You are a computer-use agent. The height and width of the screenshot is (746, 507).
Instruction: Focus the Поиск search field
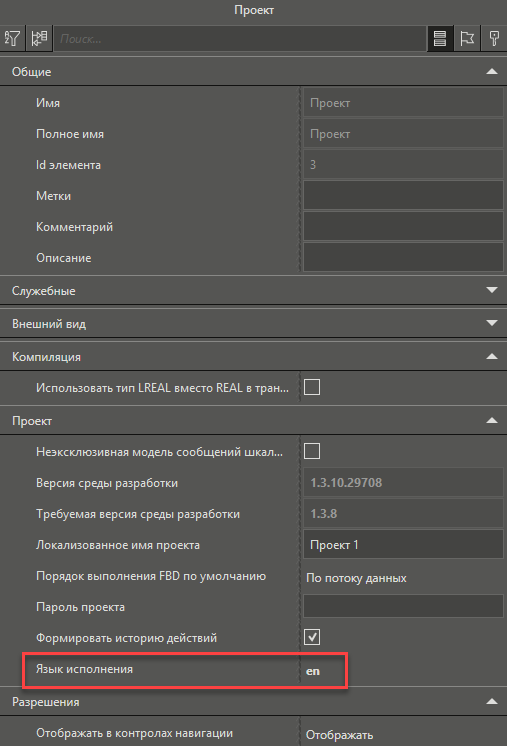tap(240, 39)
